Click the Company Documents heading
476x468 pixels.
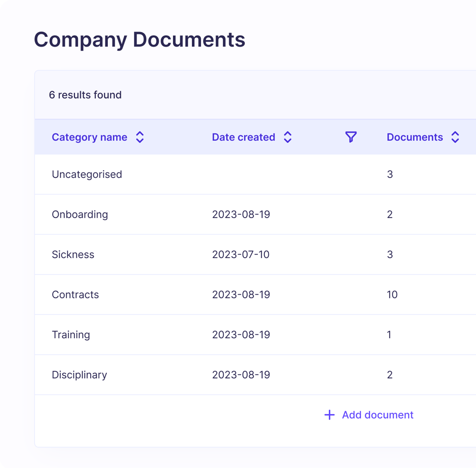[x=139, y=39]
